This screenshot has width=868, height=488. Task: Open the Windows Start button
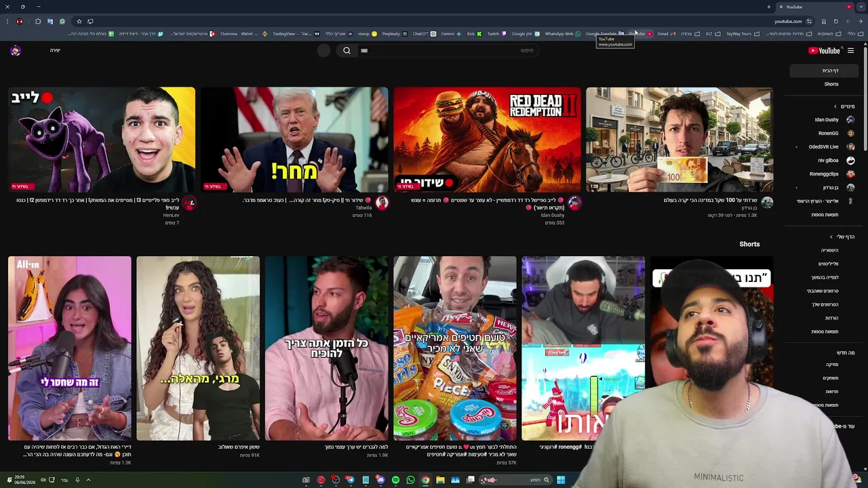pyautogui.click(x=561, y=480)
